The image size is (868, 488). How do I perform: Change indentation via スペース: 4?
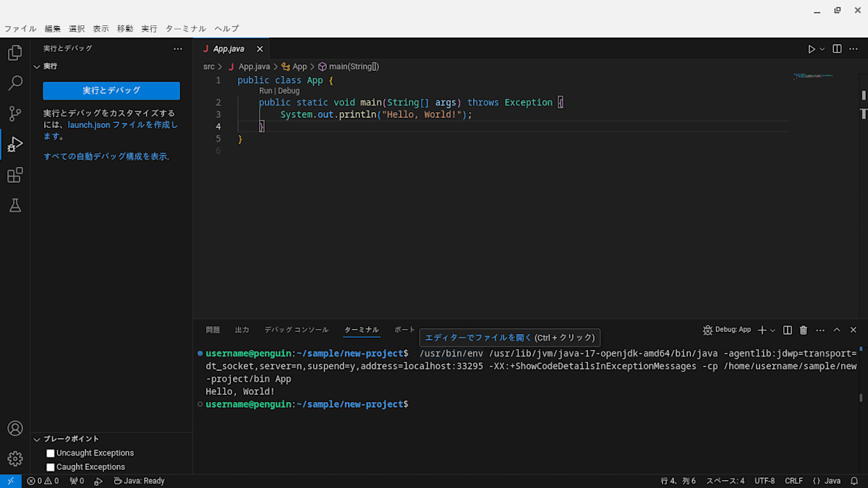click(726, 481)
